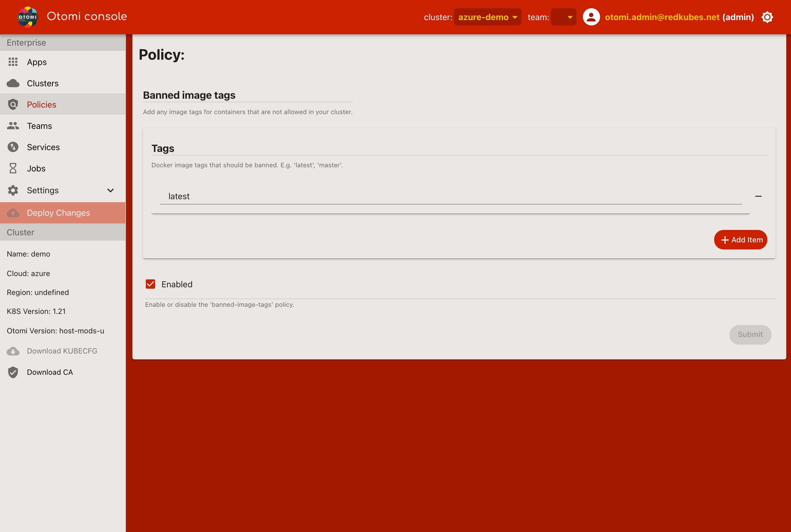The height and width of the screenshot is (532, 791).
Task: Click the Services swap icon
Action: tap(13, 147)
